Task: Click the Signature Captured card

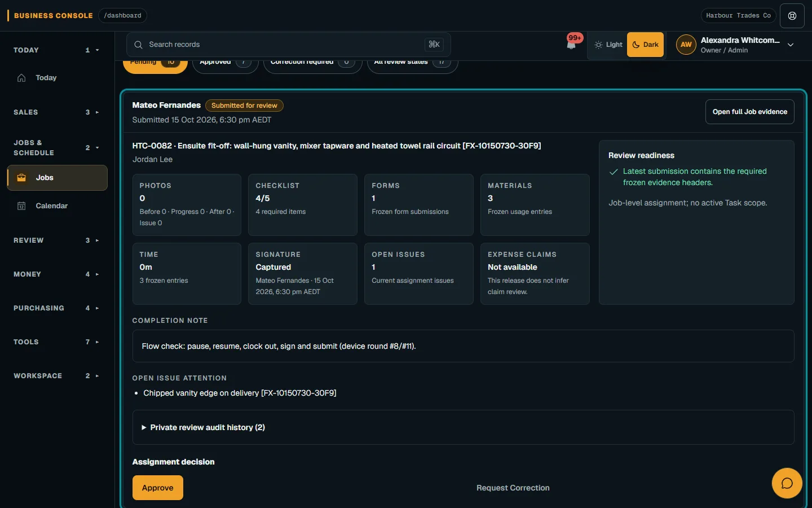Action: [x=303, y=274]
